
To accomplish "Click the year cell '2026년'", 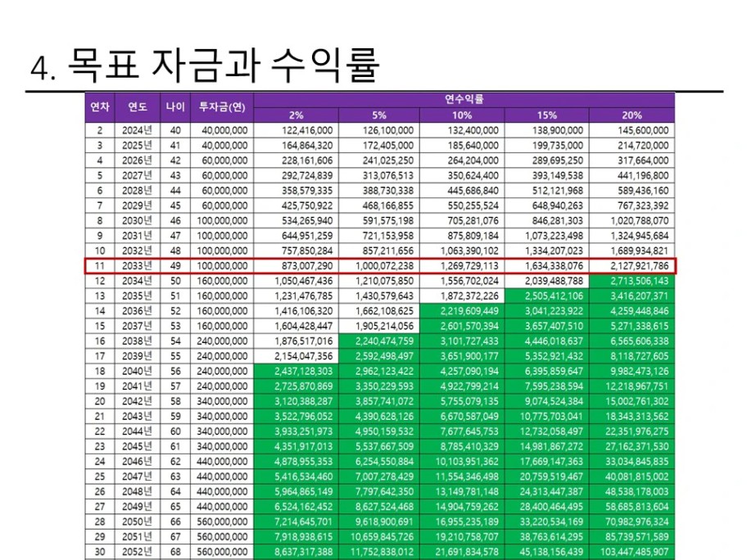I will [x=138, y=160].
